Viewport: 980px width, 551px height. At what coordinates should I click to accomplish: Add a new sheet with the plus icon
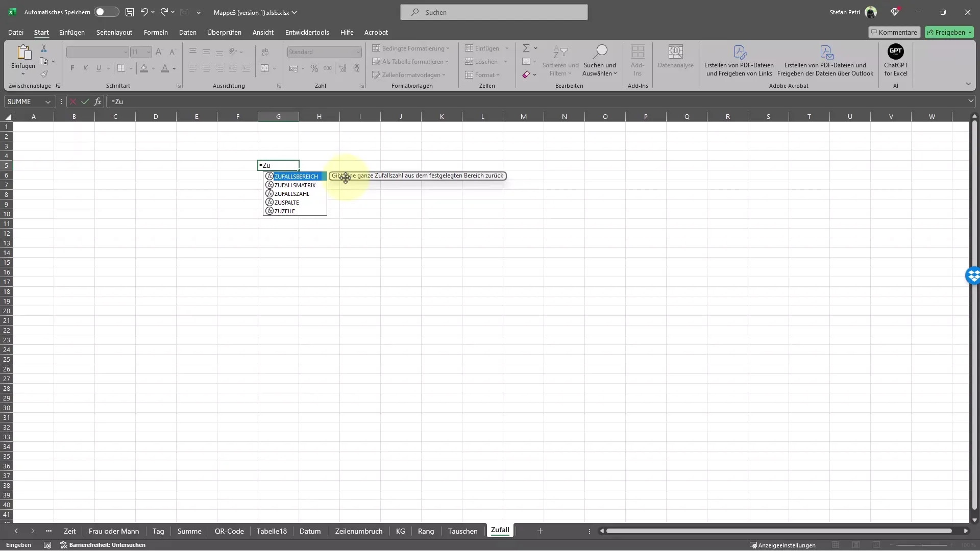540,531
